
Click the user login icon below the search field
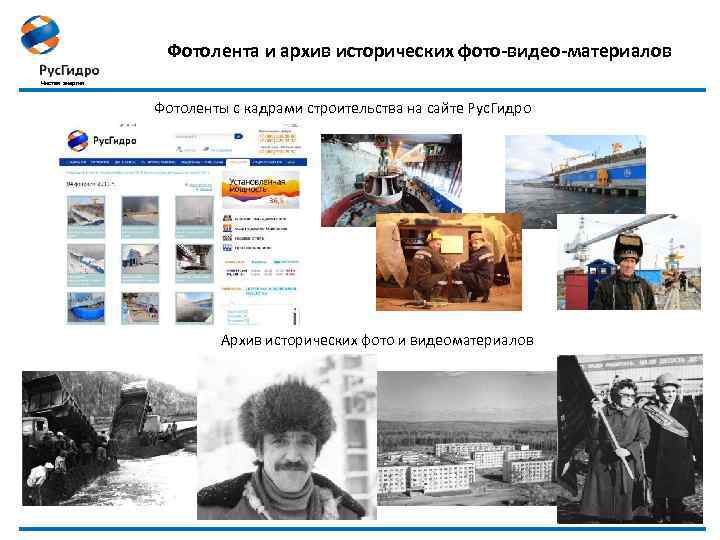click(180, 149)
